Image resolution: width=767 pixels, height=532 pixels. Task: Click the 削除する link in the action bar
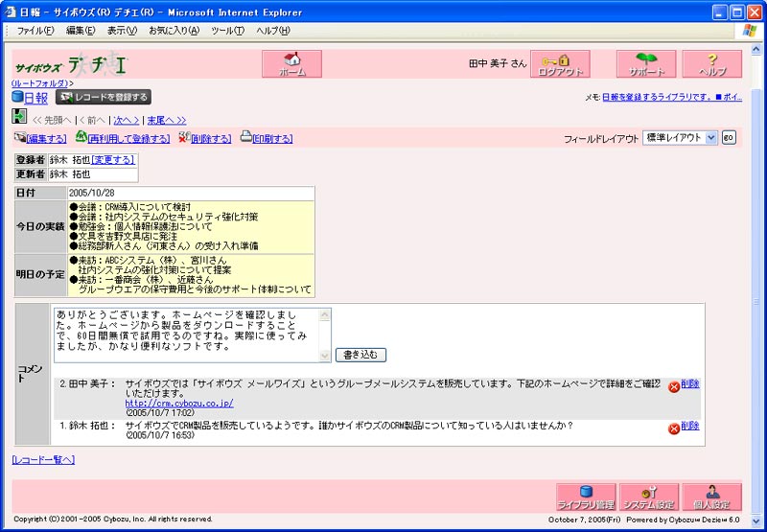[x=211, y=139]
